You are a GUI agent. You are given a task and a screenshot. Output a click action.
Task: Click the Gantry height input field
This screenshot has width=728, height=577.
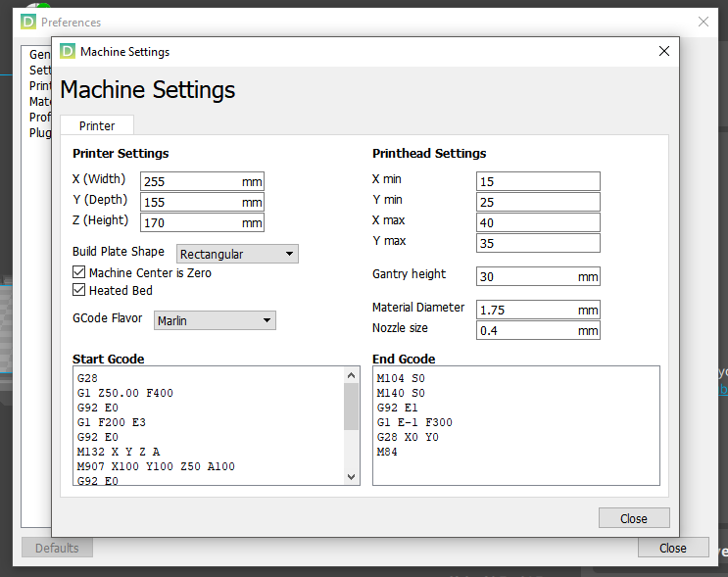click(538, 276)
